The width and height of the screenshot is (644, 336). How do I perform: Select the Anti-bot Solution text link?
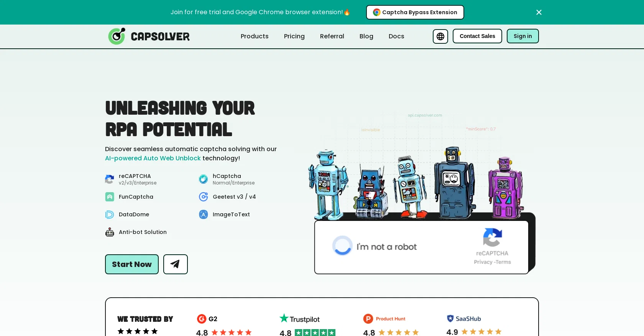click(x=143, y=232)
